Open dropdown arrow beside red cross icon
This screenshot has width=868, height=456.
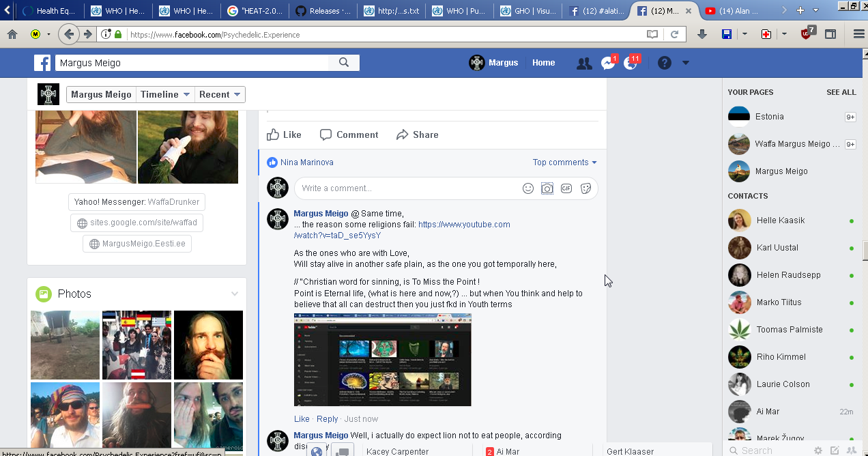click(x=785, y=34)
